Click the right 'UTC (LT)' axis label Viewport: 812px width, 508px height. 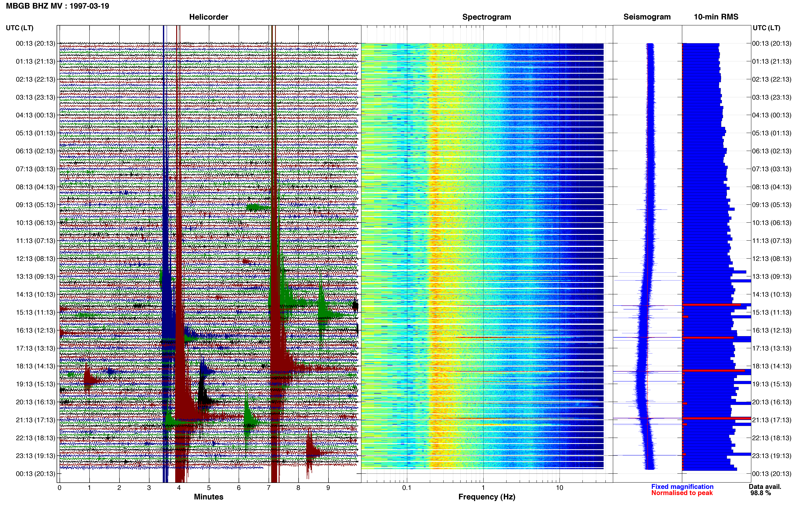click(766, 28)
